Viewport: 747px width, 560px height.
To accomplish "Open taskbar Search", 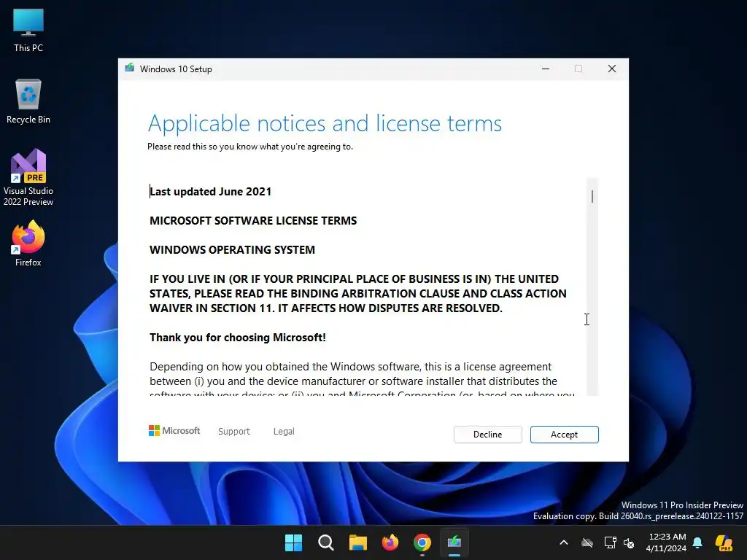I will 326,542.
